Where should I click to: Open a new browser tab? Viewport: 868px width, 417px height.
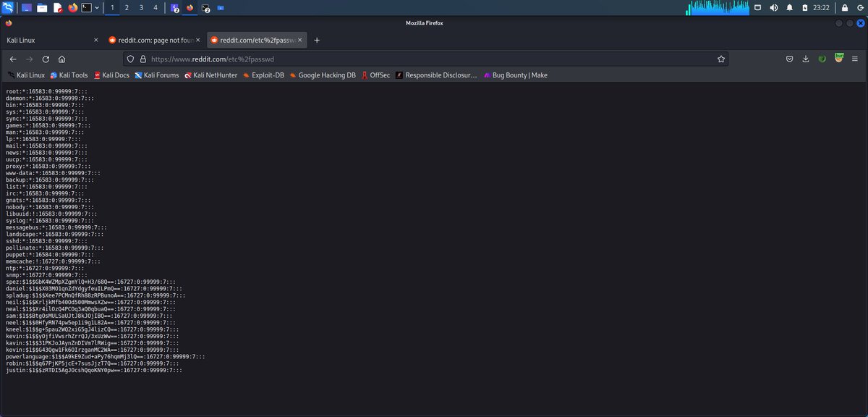pos(317,41)
